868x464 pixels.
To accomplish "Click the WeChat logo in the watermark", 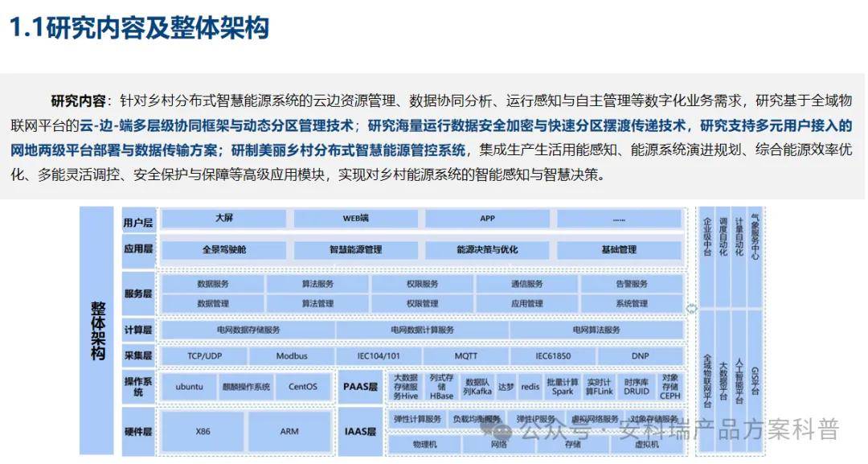I will coord(495,431).
